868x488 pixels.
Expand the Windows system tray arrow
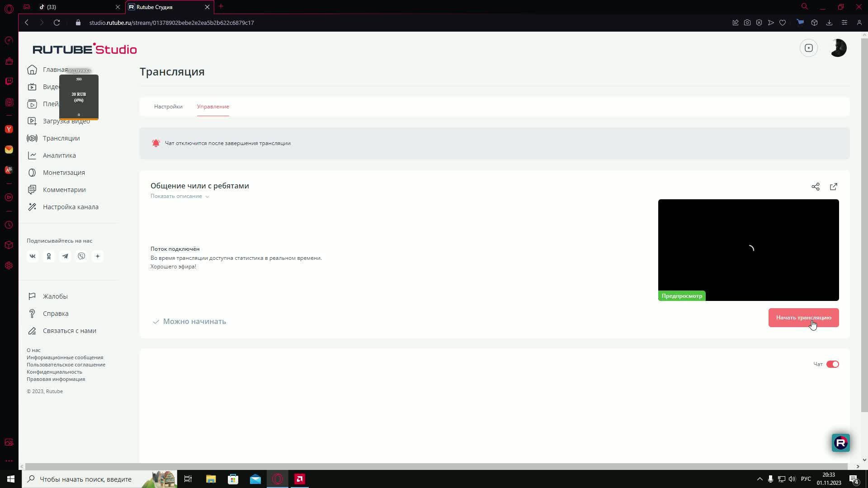759,479
